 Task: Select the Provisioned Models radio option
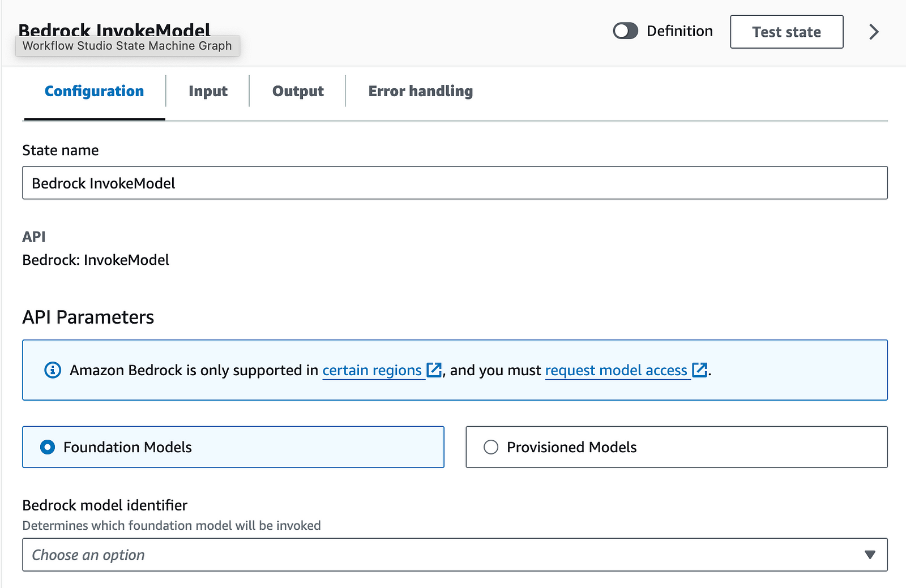tap(677, 447)
